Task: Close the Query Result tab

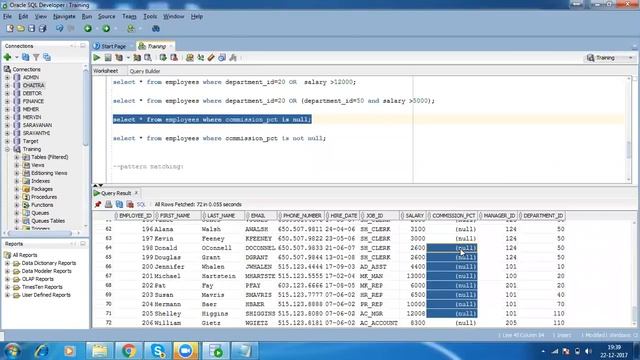Action: coord(136,193)
